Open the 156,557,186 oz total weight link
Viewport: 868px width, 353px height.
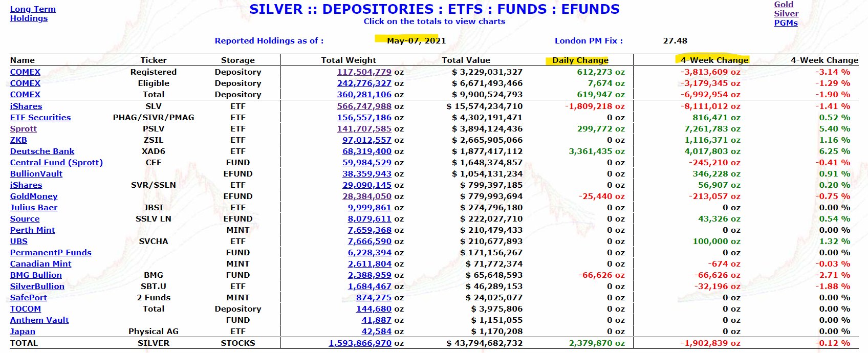364,118
